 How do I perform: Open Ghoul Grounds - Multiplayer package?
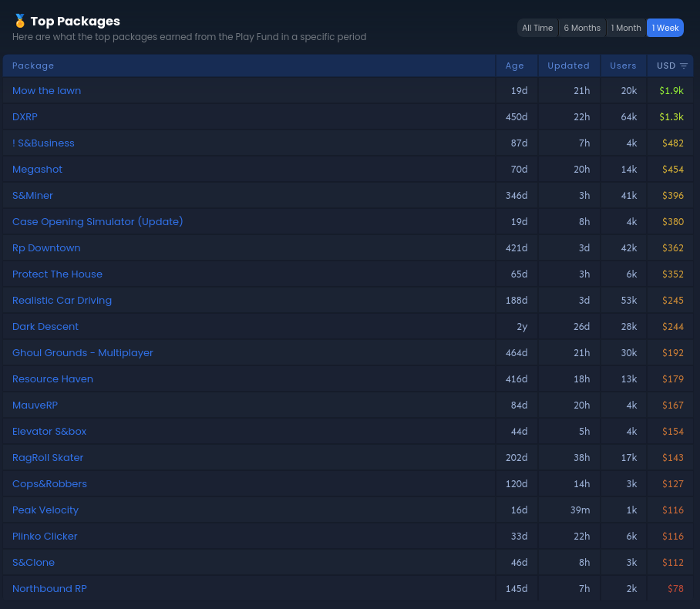(82, 353)
